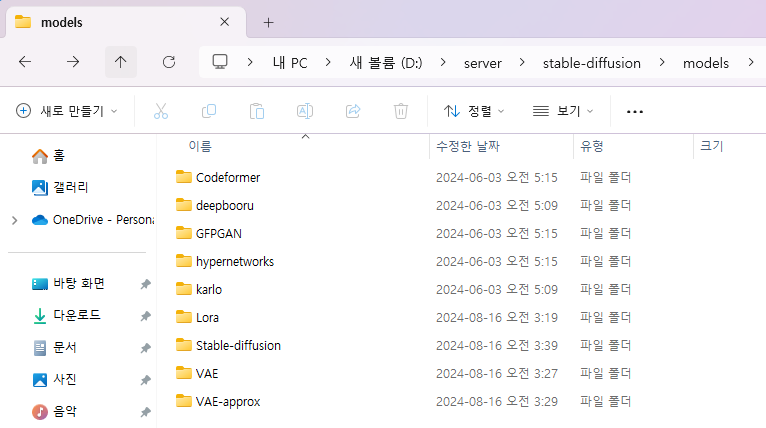
Task: Open the 새로 만들기 dropdown
Action: (67, 111)
